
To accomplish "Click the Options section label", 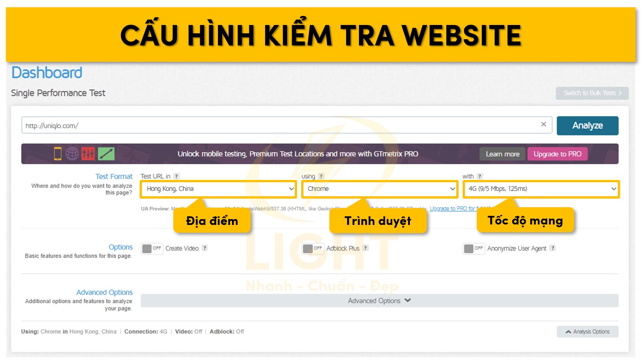I will click(x=121, y=247).
